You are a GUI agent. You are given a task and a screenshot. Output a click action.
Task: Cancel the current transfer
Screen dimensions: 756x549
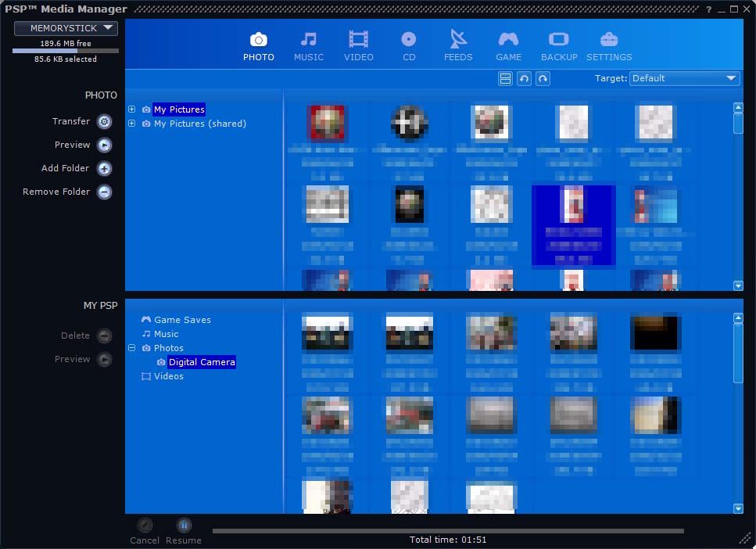tap(145, 531)
